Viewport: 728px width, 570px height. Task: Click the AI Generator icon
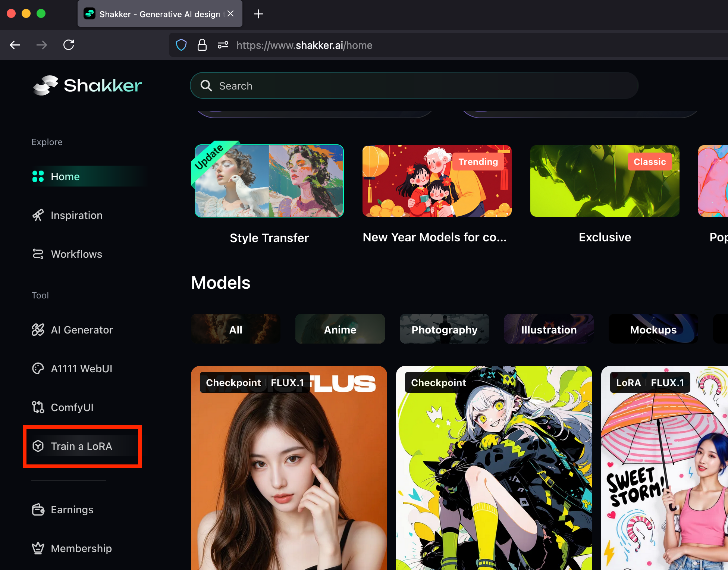coord(38,330)
